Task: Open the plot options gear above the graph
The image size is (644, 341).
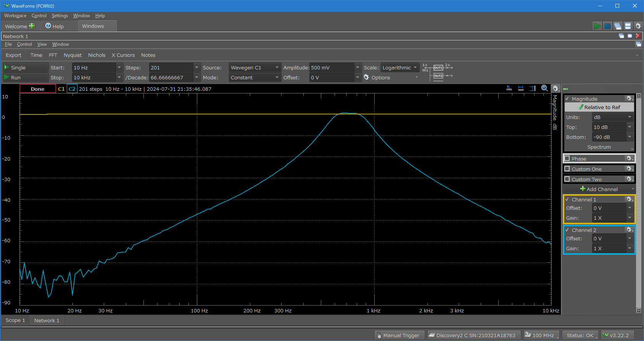Action: tap(556, 88)
